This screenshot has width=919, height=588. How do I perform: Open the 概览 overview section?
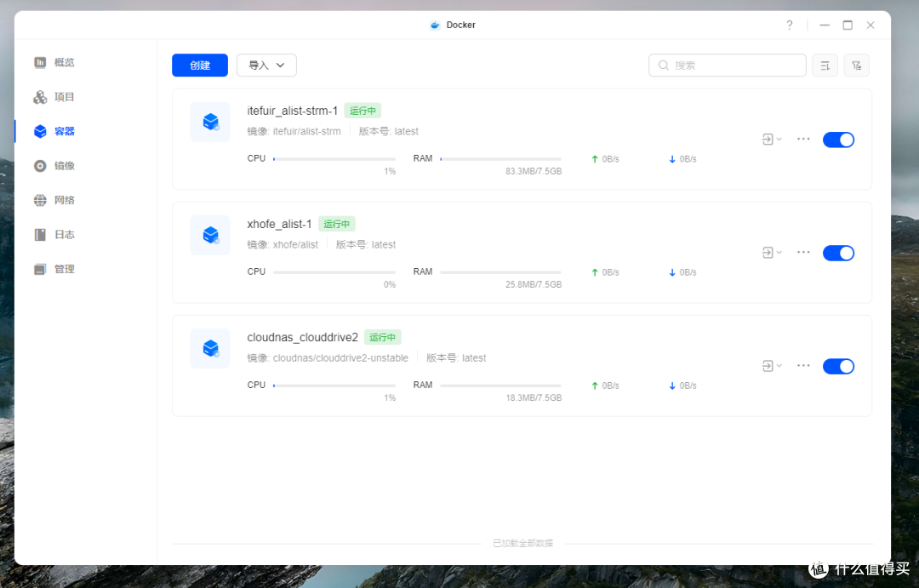click(x=54, y=62)
